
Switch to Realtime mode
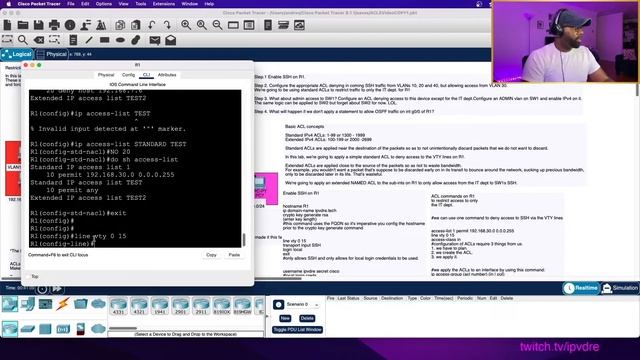pos(581,288)
